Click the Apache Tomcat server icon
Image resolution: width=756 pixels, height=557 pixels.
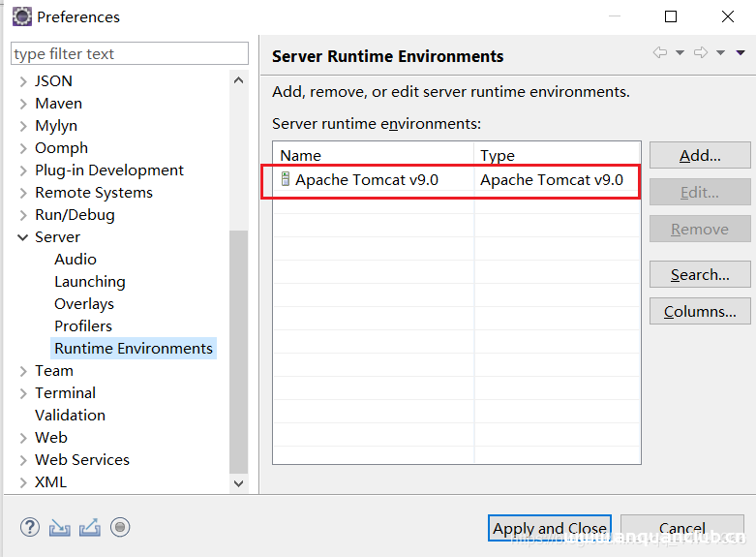pos(286,179)
